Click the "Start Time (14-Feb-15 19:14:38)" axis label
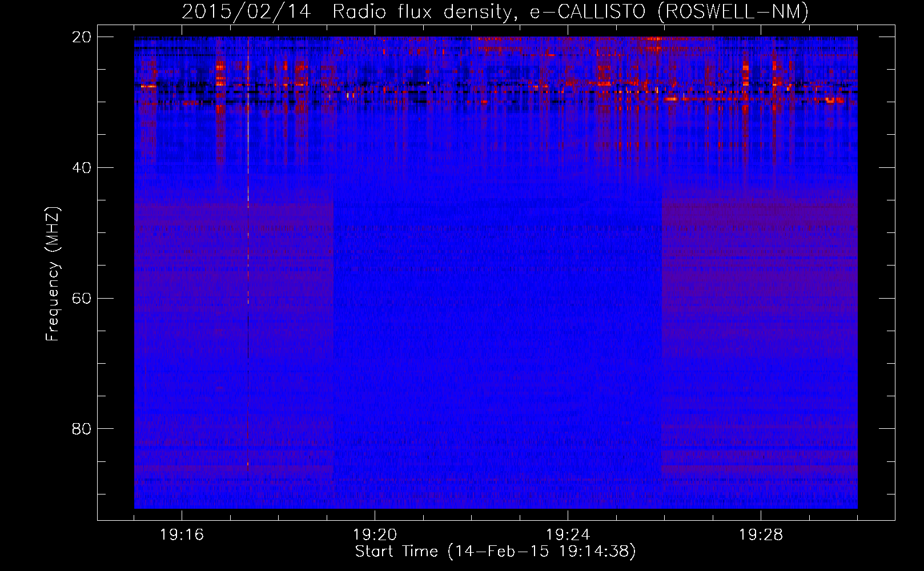Screen dimensions: 924x571 [495, 552]
